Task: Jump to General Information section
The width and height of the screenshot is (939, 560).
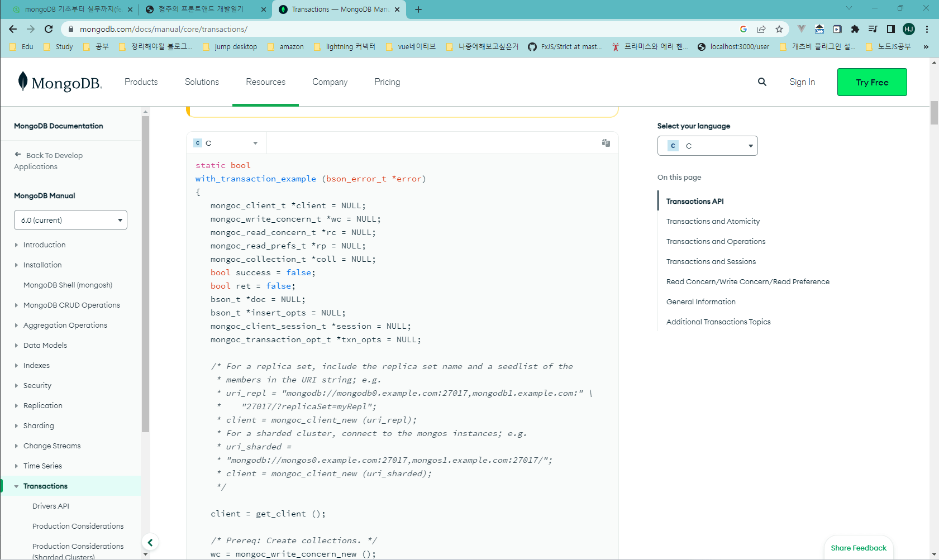Action: click(x=700, y=302)
